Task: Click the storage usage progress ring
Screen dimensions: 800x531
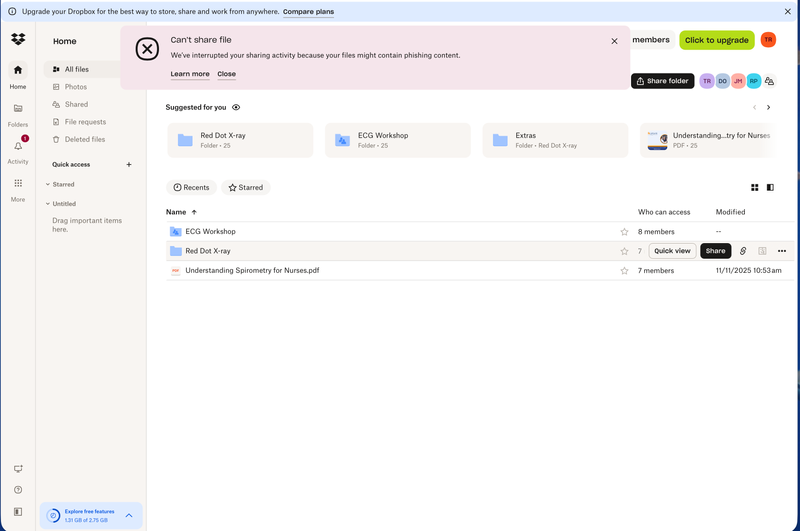Action: pyautogui.click(x=54, y=515)
